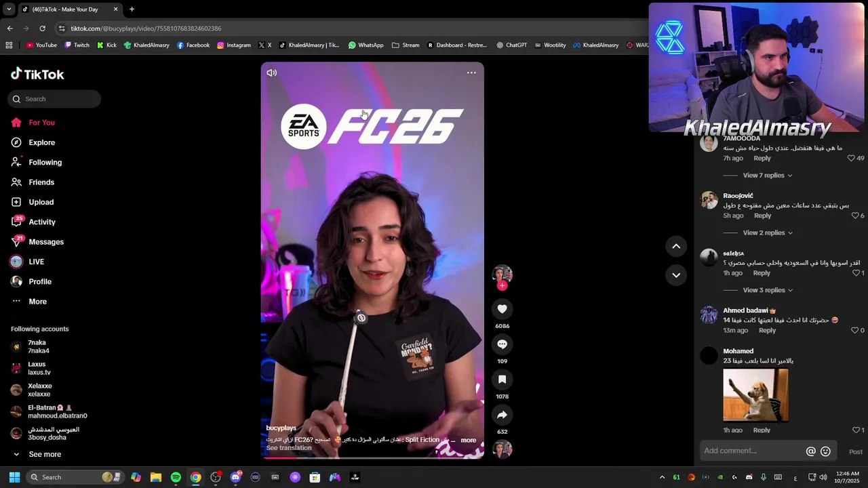Open the dog image in Mohamed's comment
Image resolution: width=868 pixels, height=488 pixels.
coord(755,395)
